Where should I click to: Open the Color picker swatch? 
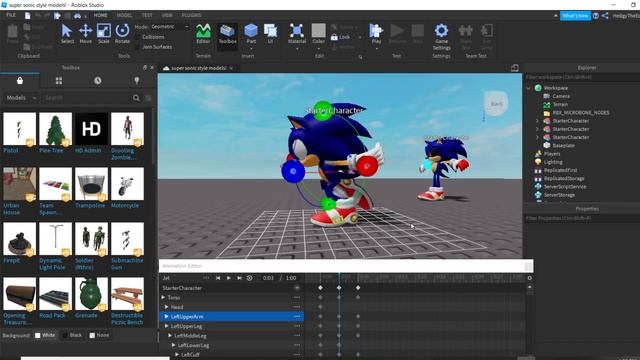pyautogui.click(x=318, y=31)
